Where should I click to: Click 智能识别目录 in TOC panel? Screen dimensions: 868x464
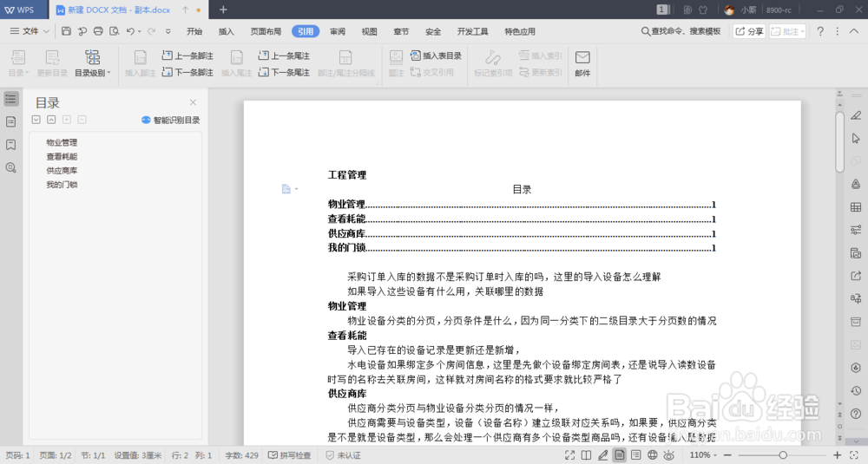point(170,120)
